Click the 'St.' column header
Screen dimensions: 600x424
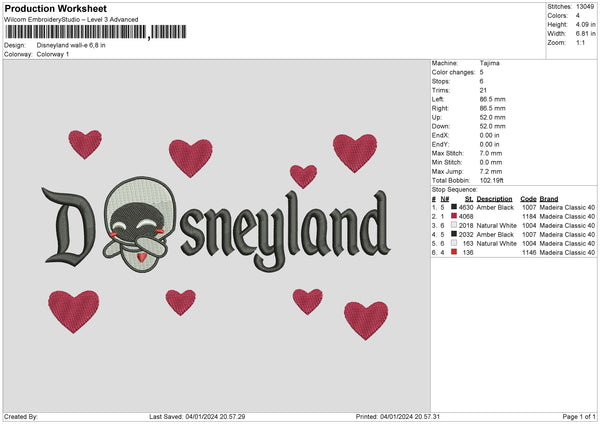469,199
